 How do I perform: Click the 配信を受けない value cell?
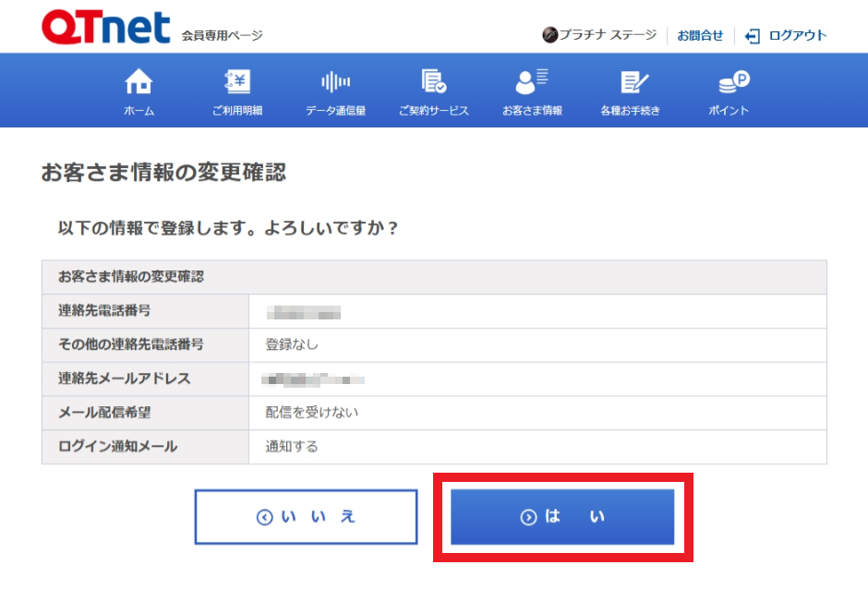coord(312,413)
